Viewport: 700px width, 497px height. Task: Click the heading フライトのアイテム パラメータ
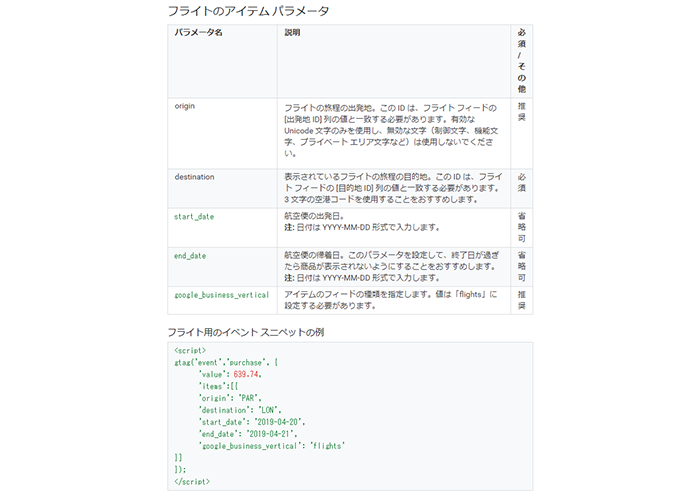(x=248, y=11)
